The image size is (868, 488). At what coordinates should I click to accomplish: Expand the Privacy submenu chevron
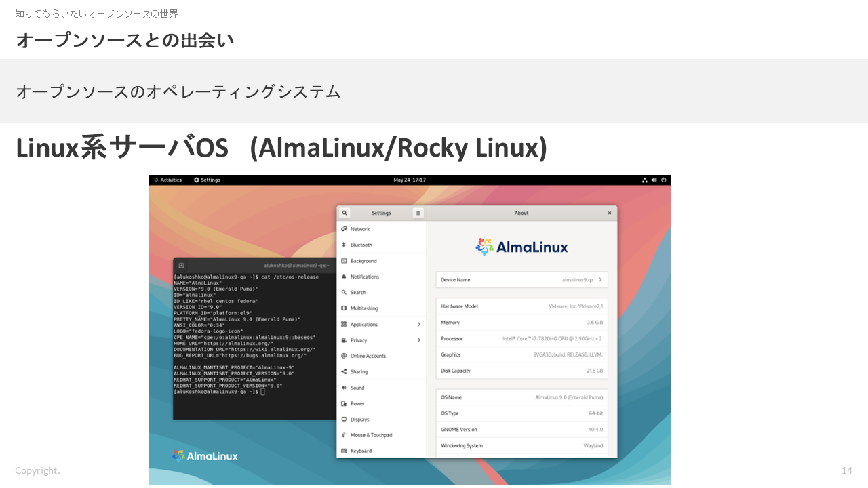coord(418,340)
